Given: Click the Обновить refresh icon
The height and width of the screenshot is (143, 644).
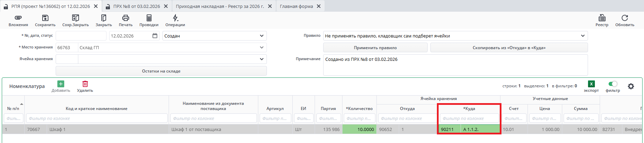Looking at the screenshot, I should pyautogui.click(x=624, y=18).
